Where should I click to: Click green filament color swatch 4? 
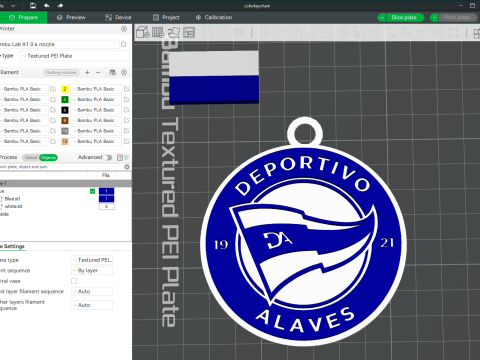tap(65, 99)
